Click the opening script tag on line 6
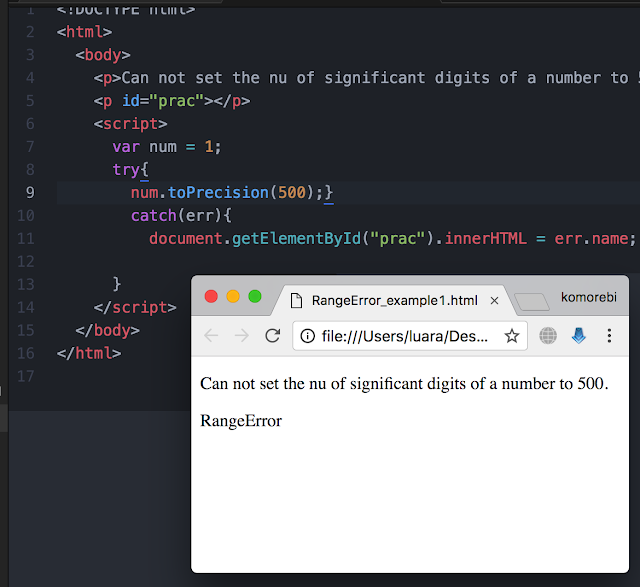This screenshot has width=640, height=587. coord(131,124)
